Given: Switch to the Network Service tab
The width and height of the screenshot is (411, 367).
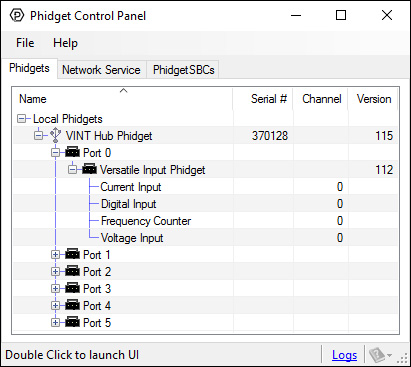Looking at the screenshot, I should [101, 70].
